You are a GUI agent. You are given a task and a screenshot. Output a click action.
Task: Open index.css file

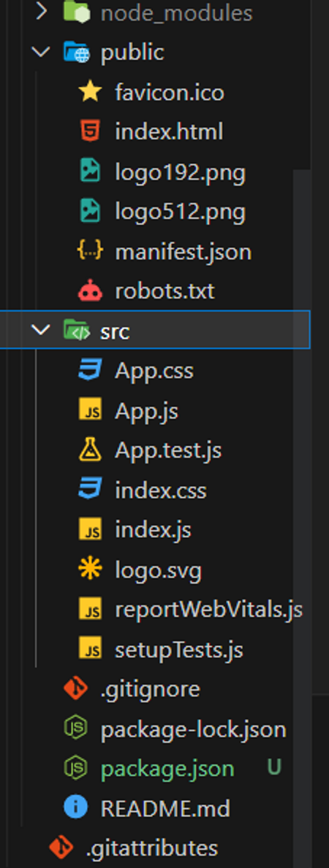(x=161, y=491)
